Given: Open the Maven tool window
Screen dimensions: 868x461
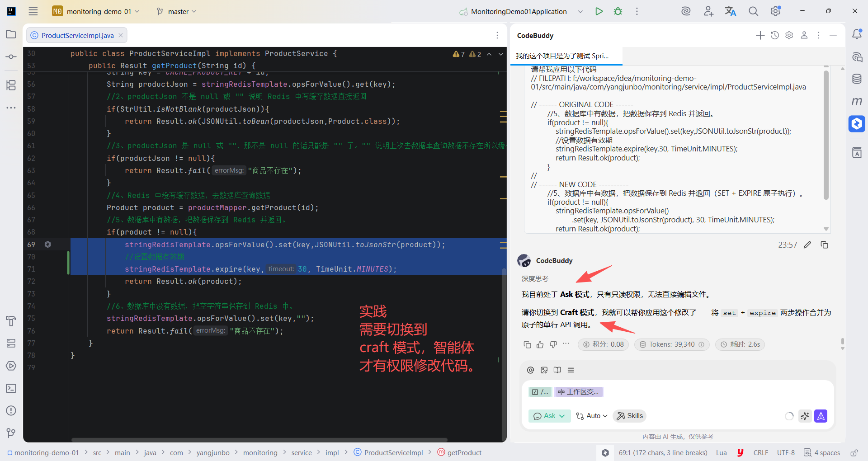Looking at the screenshot, I should (857, 101).
